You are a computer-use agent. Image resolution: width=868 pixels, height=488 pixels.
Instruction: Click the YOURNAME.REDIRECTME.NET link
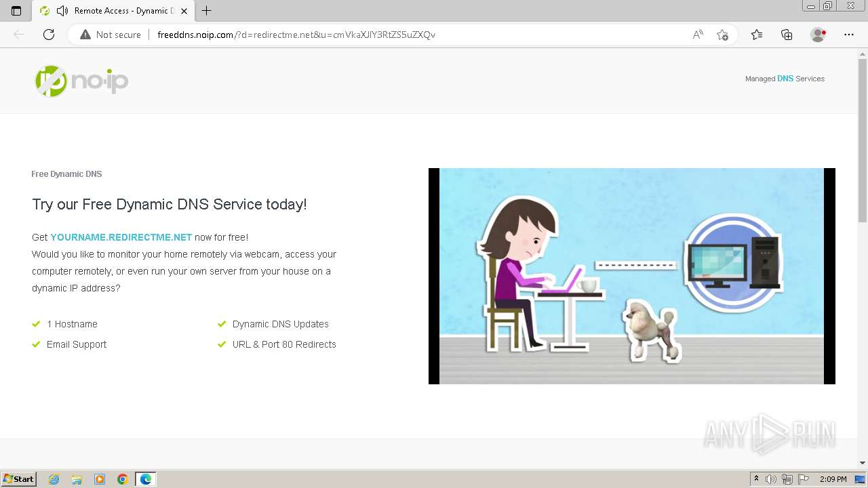click(121, 237)
